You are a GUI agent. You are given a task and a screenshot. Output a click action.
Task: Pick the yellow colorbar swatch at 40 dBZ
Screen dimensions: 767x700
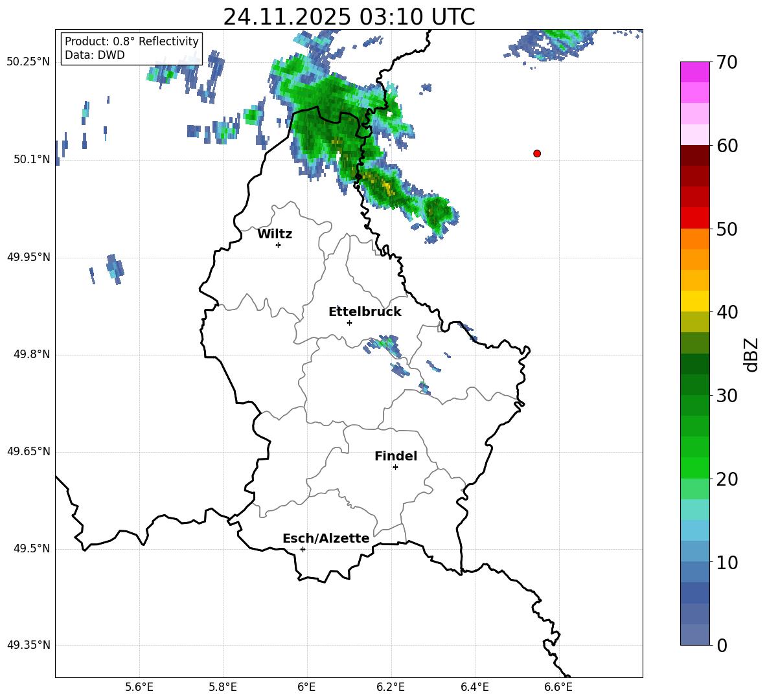[694, 301]
